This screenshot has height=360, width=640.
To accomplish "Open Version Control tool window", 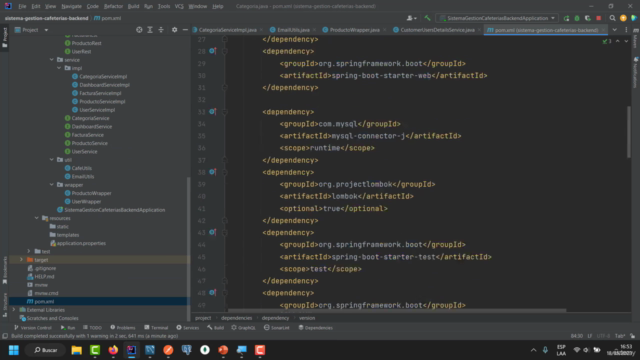I will (x=33, y=327).
